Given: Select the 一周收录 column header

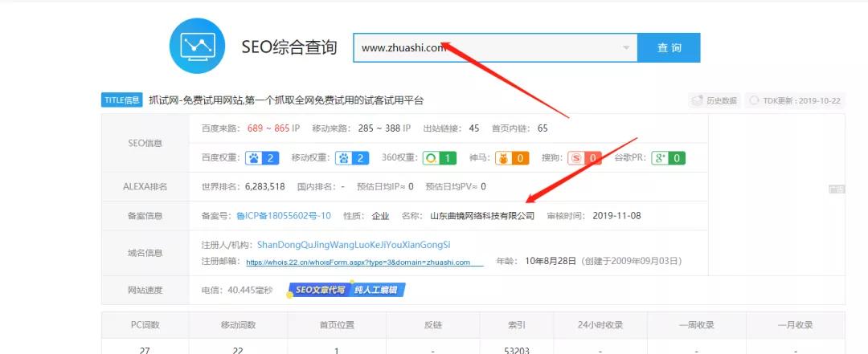Looking at the screenshot, I should pos(696,325).
